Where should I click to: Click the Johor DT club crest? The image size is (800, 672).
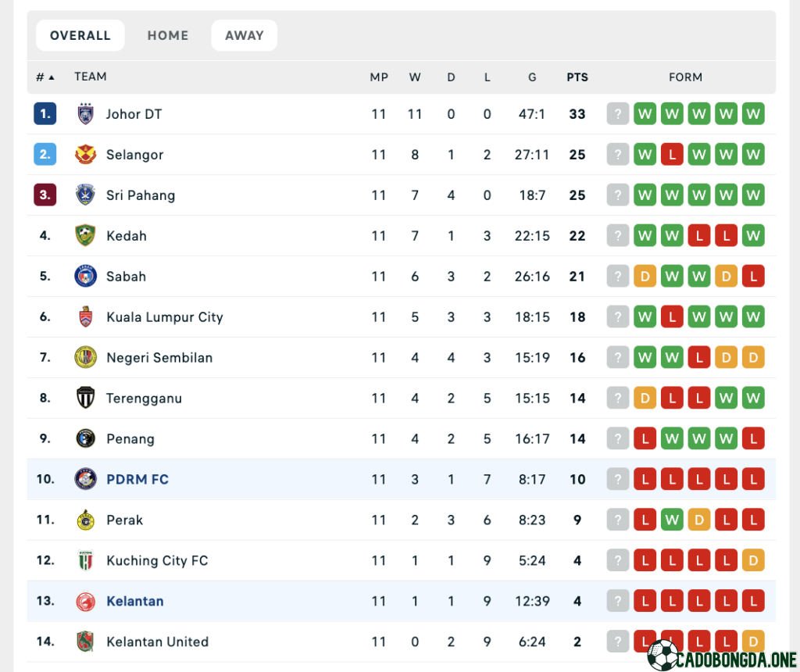pos(85,114)
